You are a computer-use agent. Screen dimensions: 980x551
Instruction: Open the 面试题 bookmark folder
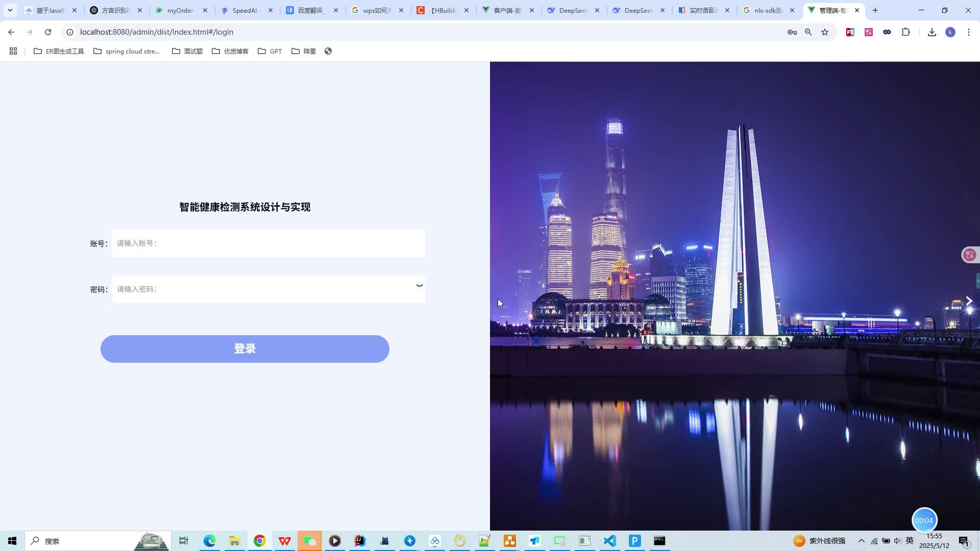[x=187, y=51]
